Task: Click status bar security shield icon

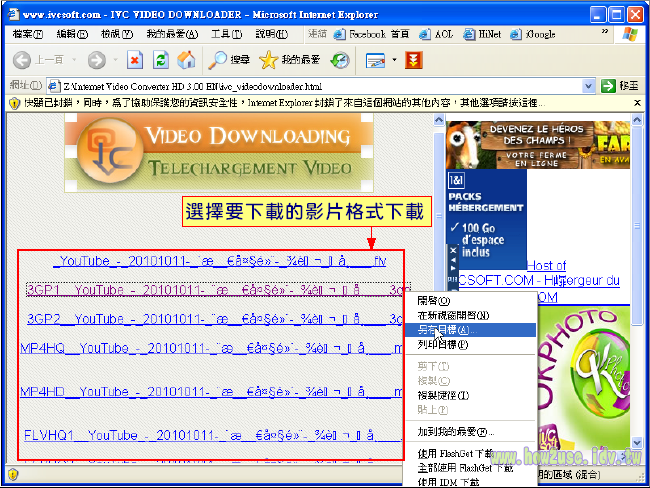Action: pos(13,474)
